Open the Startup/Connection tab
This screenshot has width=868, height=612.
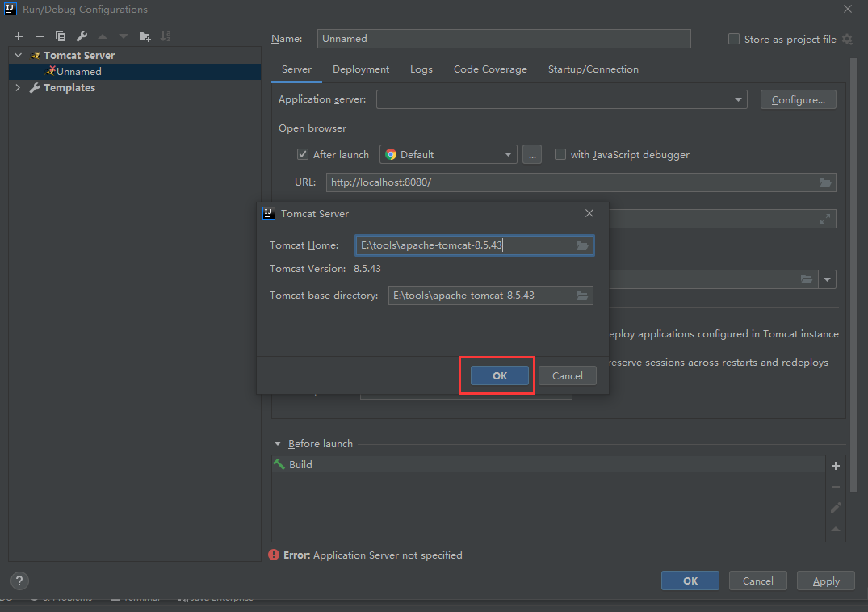(x=593, y=69)
